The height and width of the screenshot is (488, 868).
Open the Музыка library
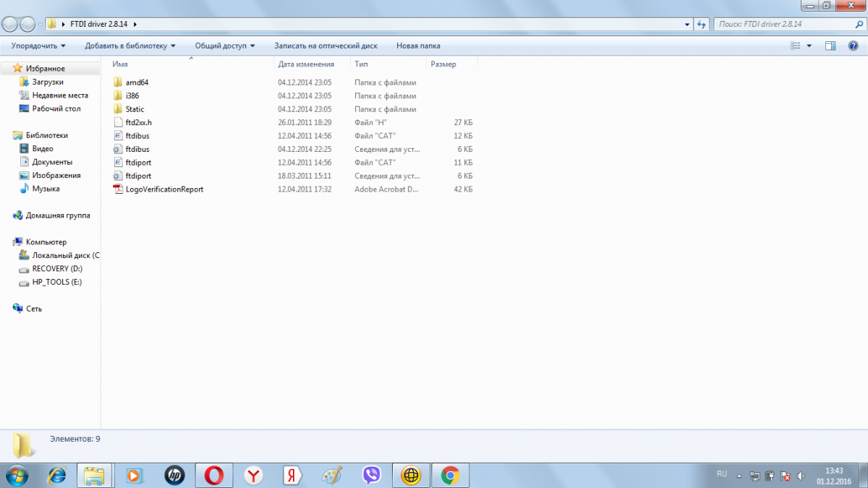46,189
